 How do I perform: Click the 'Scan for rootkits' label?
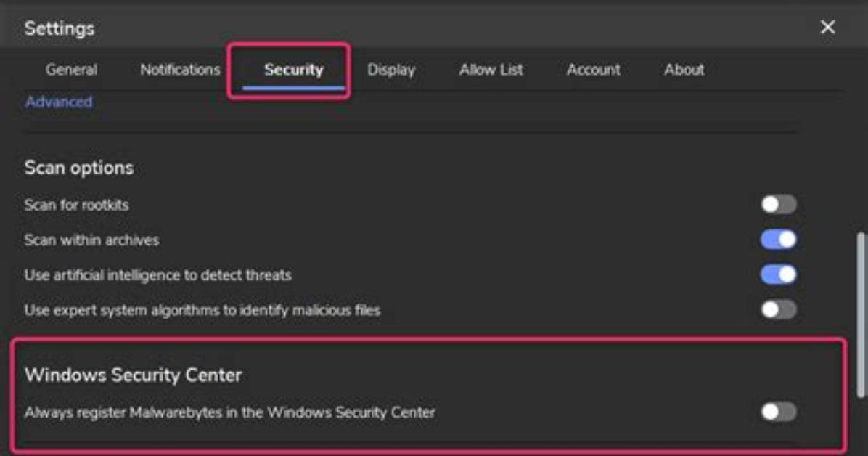pos(76,205)
